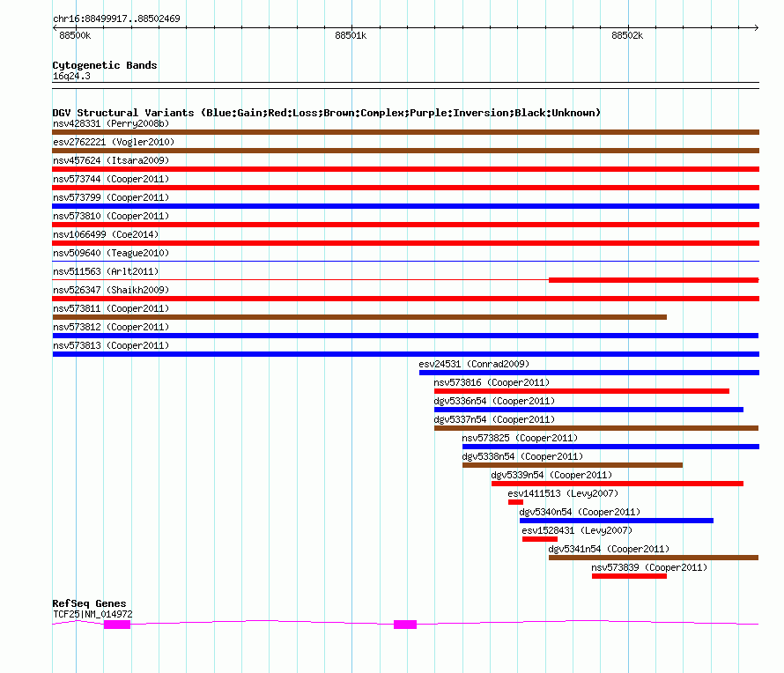Screen dimensions: 784x673
Task: Select esv1411513 (Levy2007) label
Action: (x=563, y=493)
